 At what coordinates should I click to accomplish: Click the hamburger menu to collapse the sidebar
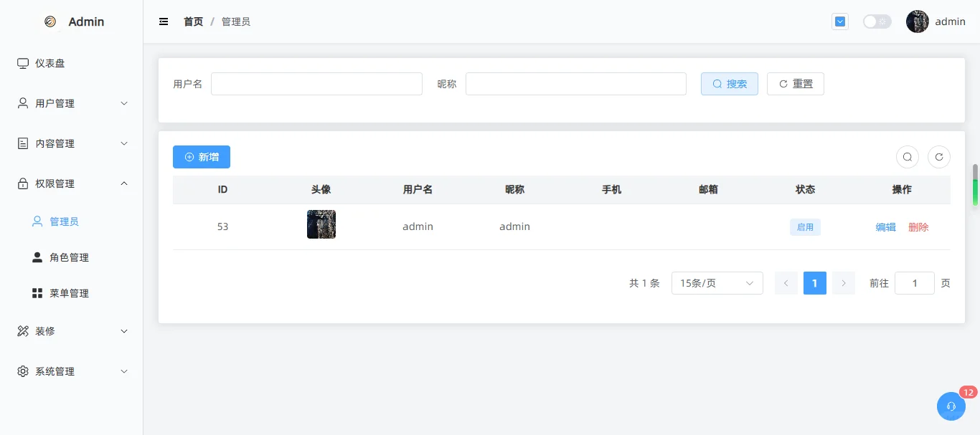(164, 21)
